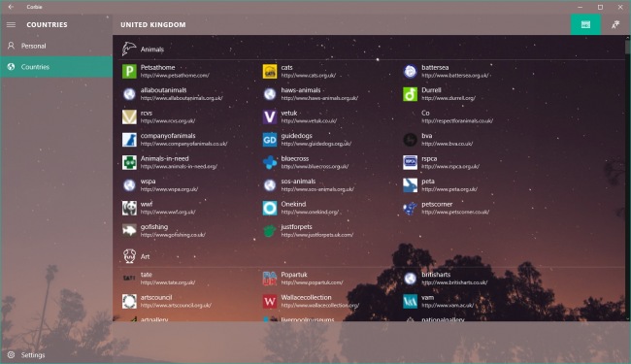Toggle the hamburger navigation menu
This screenshot has height=364, width=631.
[x=11, y=24]
